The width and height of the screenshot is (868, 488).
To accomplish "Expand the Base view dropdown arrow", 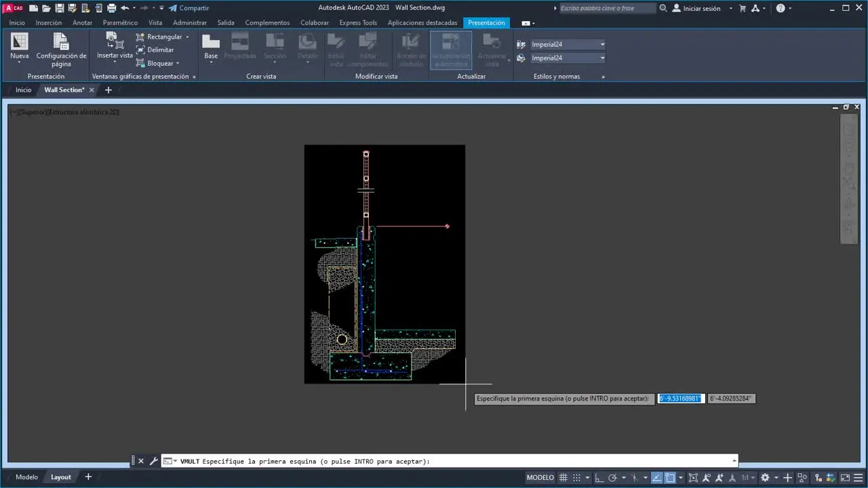I will coord(211,63).
